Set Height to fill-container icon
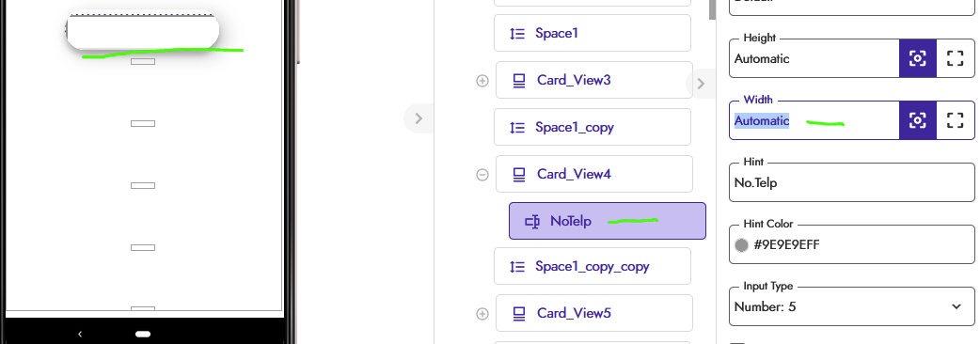Image resolution: width=980 pixels, height=344 pixels. tap(955, 58)
